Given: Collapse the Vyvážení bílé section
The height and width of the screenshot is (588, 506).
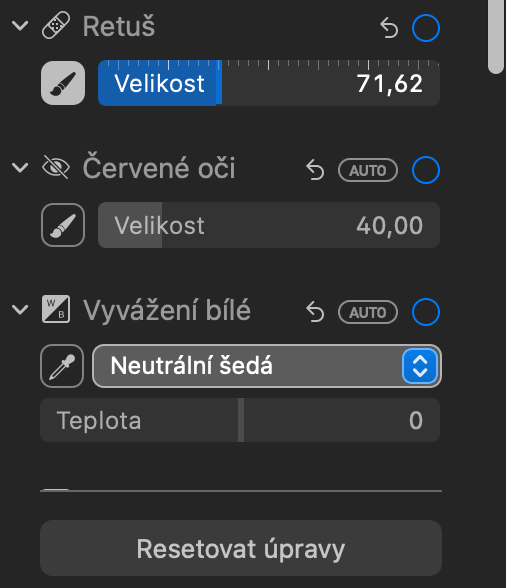Looking at the screenshot, I should click(x=20, y=309).
